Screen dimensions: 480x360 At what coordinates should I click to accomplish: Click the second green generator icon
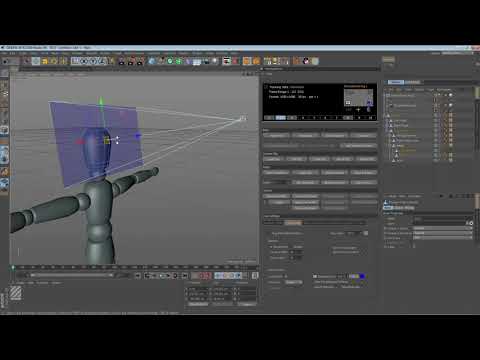click(x=179, y=61)
